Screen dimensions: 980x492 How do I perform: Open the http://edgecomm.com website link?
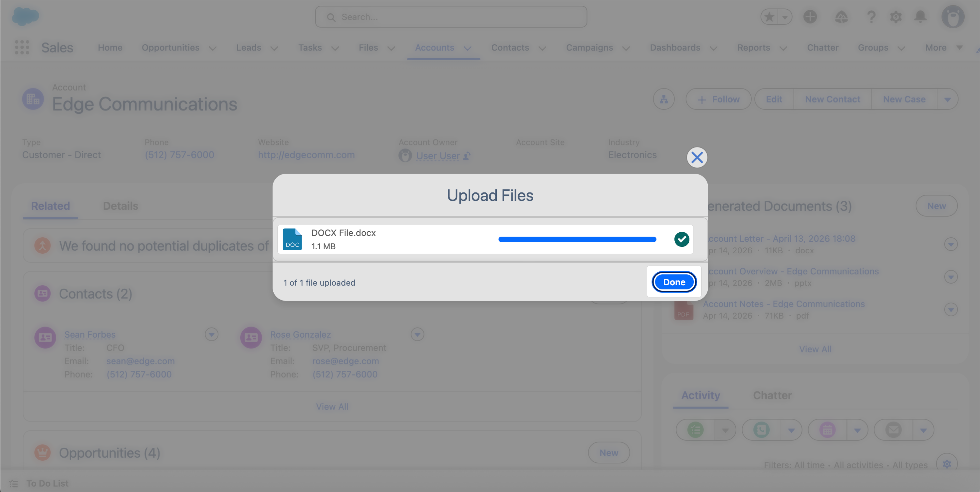click(x=306, y=155)
